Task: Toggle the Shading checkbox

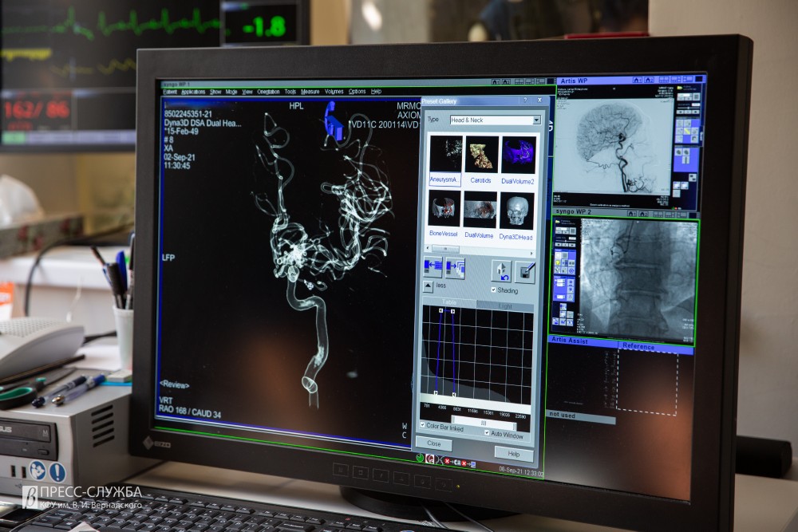Action: [x=493, y=290]
